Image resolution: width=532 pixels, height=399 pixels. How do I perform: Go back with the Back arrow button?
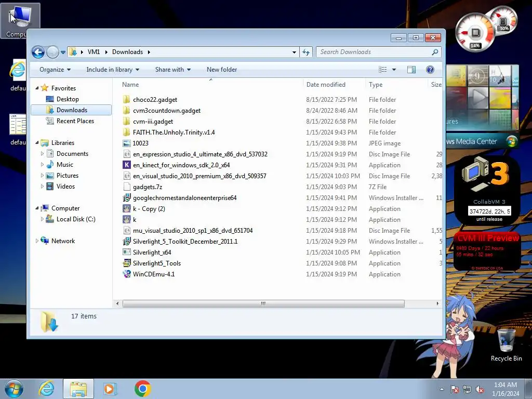(38, 52)
